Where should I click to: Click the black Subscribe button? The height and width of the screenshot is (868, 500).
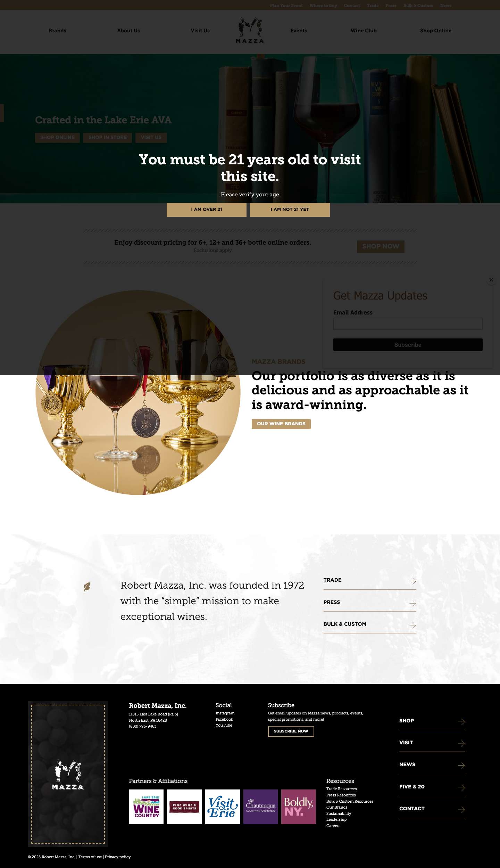pos(408,345)
